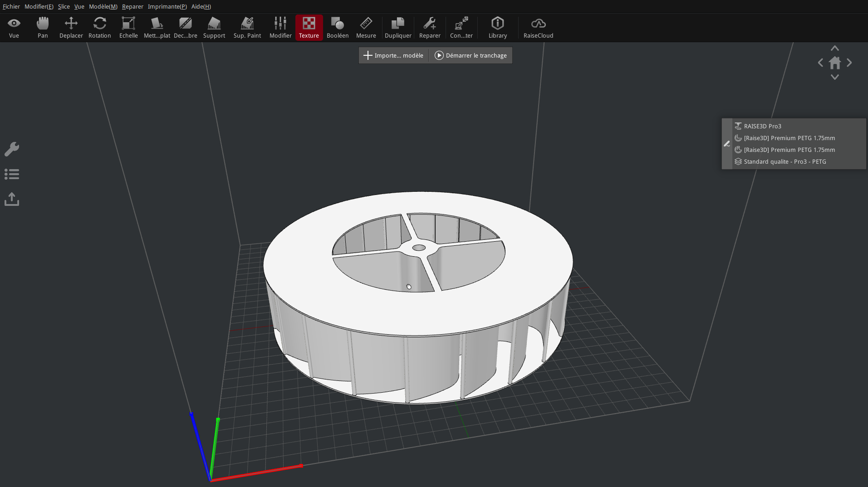Open the Support tool
This screenshot has width=868, height=487.
point(214,28)
